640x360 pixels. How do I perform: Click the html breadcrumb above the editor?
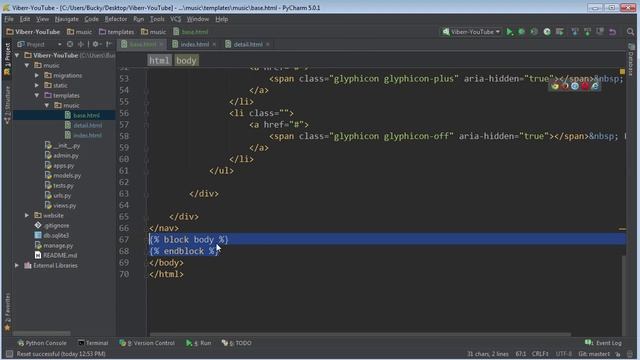pos(159,60)
